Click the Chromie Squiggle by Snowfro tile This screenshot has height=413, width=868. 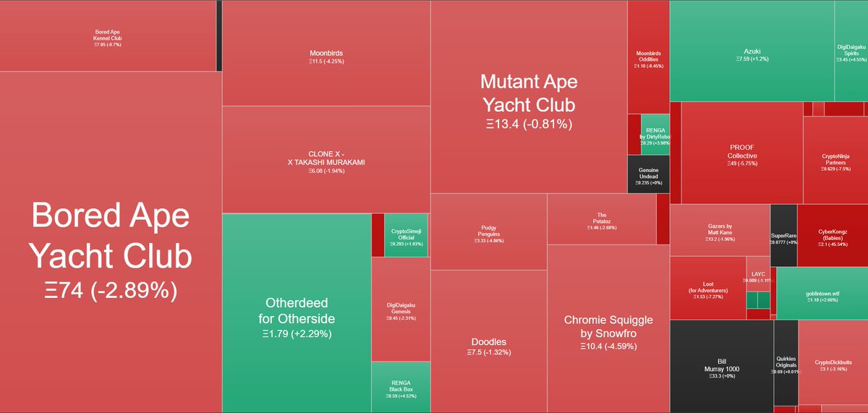click(x=608, y=329)
